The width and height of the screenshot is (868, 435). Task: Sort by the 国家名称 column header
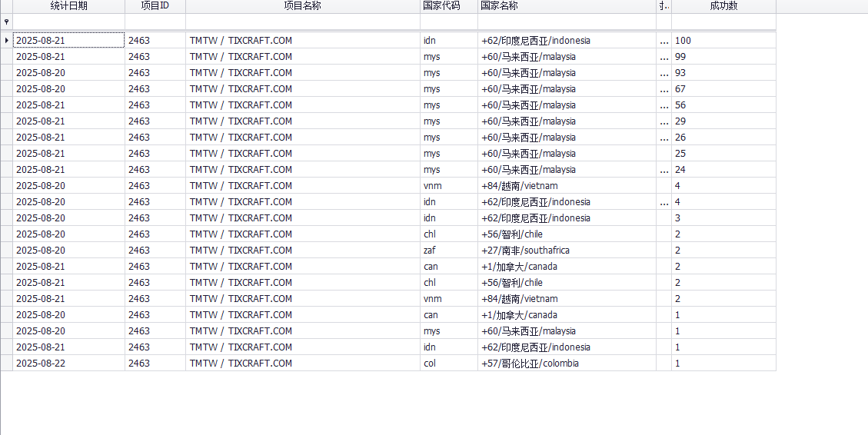coord(567,6)
